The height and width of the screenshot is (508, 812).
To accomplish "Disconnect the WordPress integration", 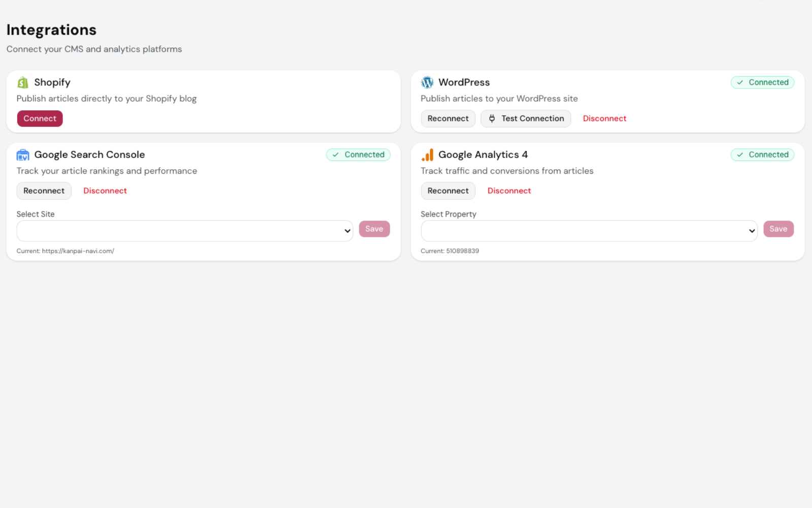I will [604, 118].
